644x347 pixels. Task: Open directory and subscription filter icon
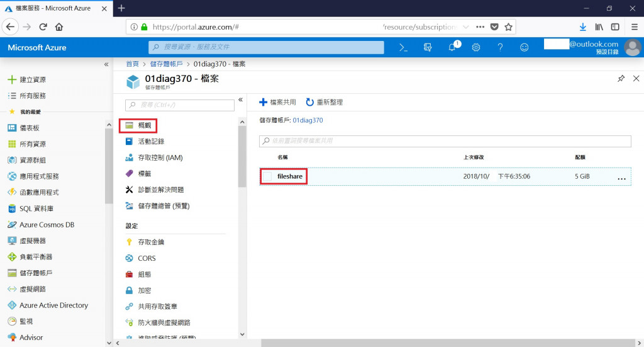(x=428, y=48)
